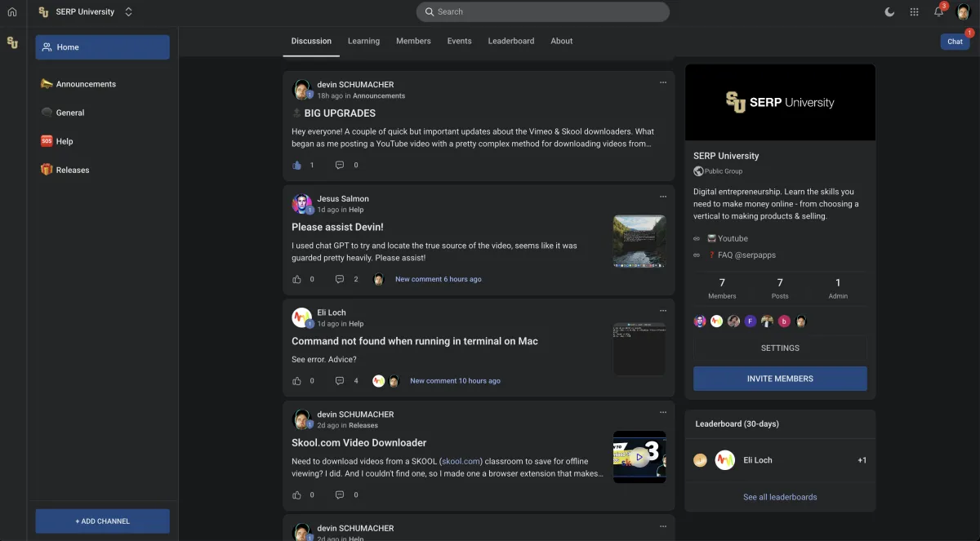Open the SETTINGS button

pos(780,348)
